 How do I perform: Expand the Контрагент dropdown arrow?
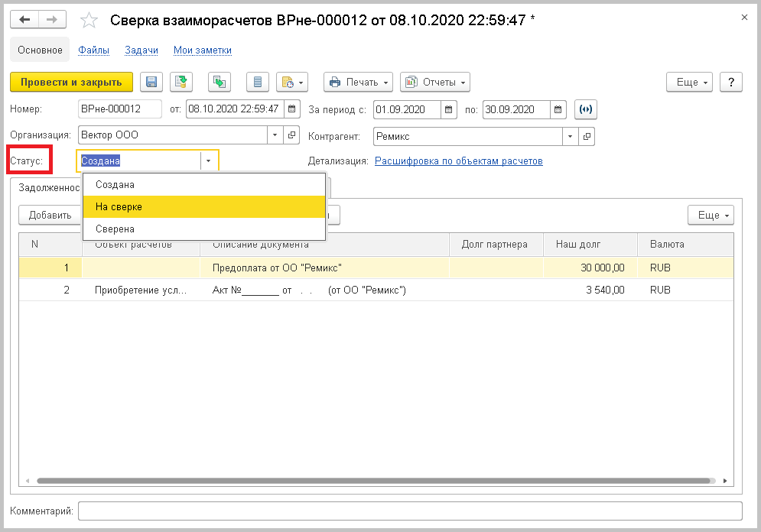(x=570, y=136)
